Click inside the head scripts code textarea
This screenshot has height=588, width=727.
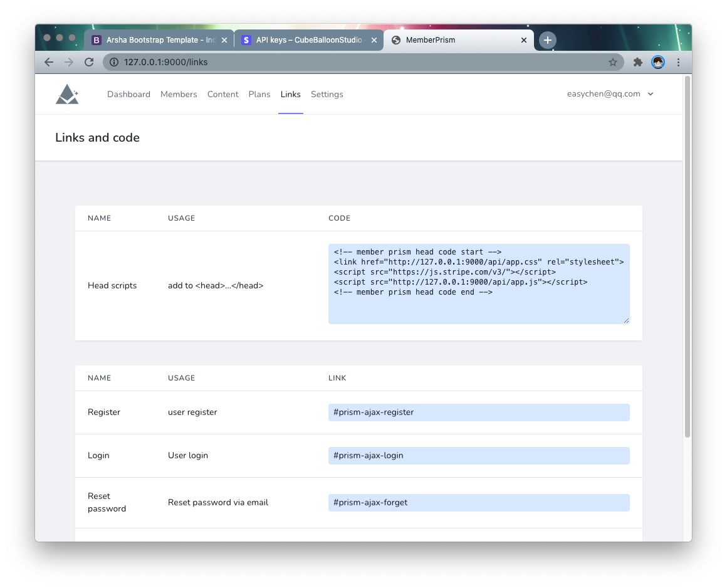479,284
